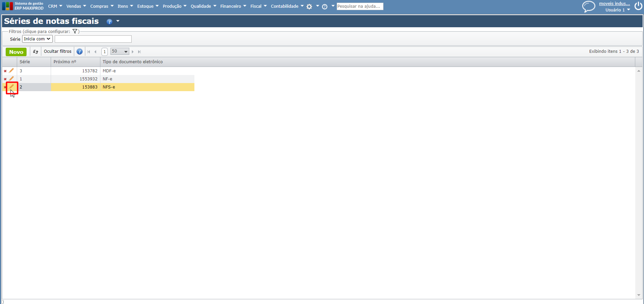The width and height of the screenshot is (644, 304).
Task: Open the chat speech bubble icon
Action: [589, 6]
